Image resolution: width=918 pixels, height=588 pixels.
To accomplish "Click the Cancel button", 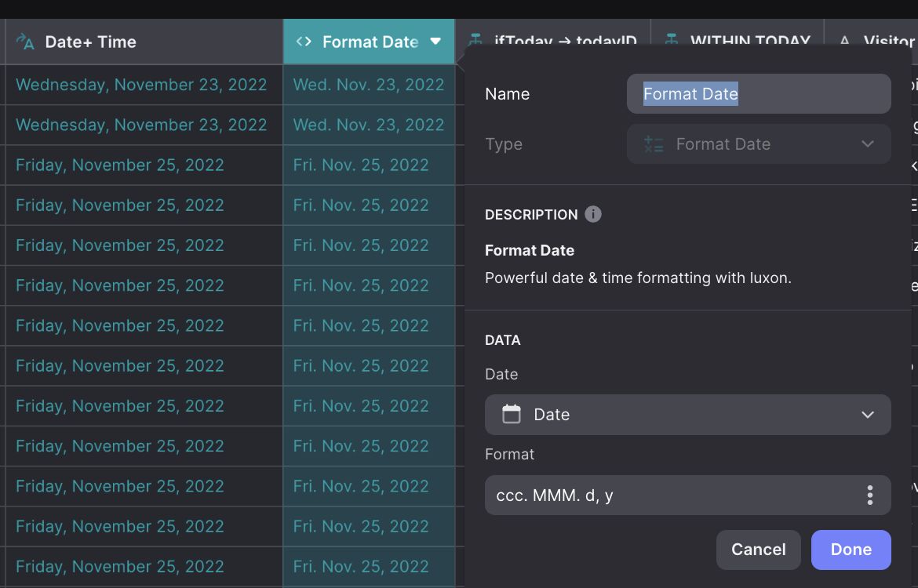I will click(758, 550).
